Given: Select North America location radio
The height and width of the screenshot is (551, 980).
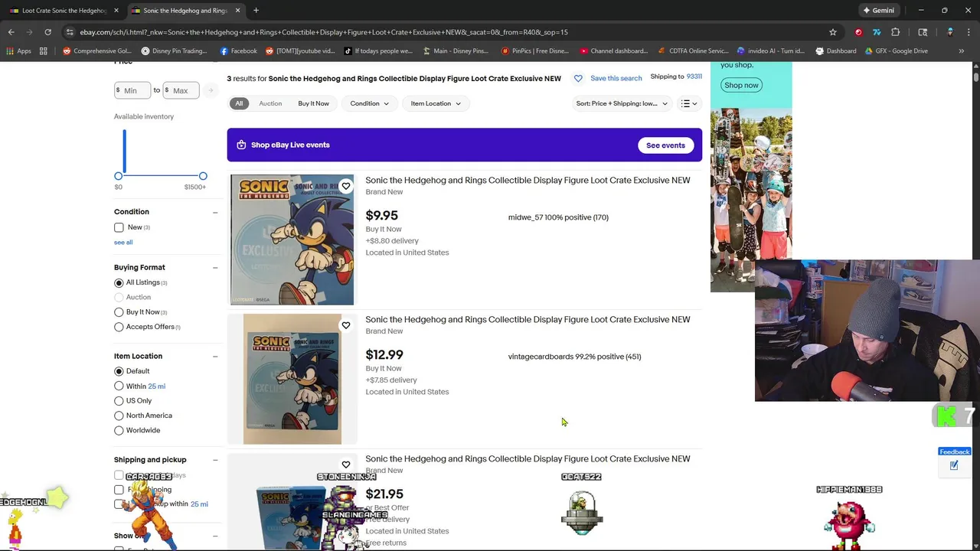Looking at the screenshot, I should pyautogui.click(x=119, y=416).
